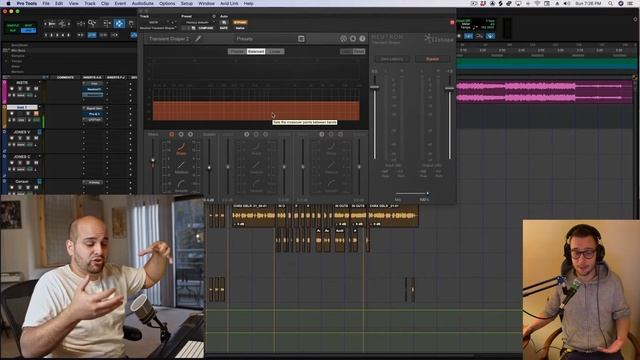Adjust the Input gain fader in Neutron
Screen dimensions: 640x360
click(374, 87)
